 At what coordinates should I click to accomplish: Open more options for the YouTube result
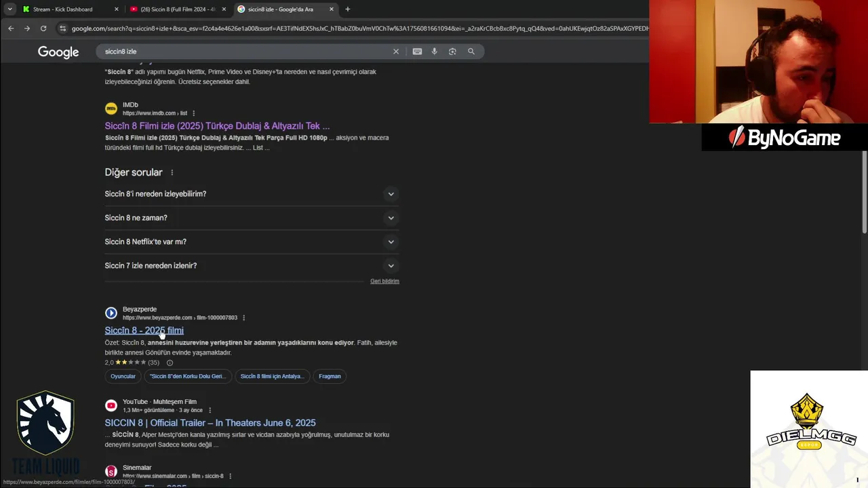tap(210, 410)
